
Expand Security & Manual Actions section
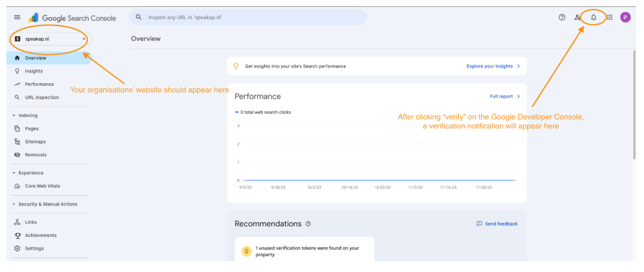14,204
